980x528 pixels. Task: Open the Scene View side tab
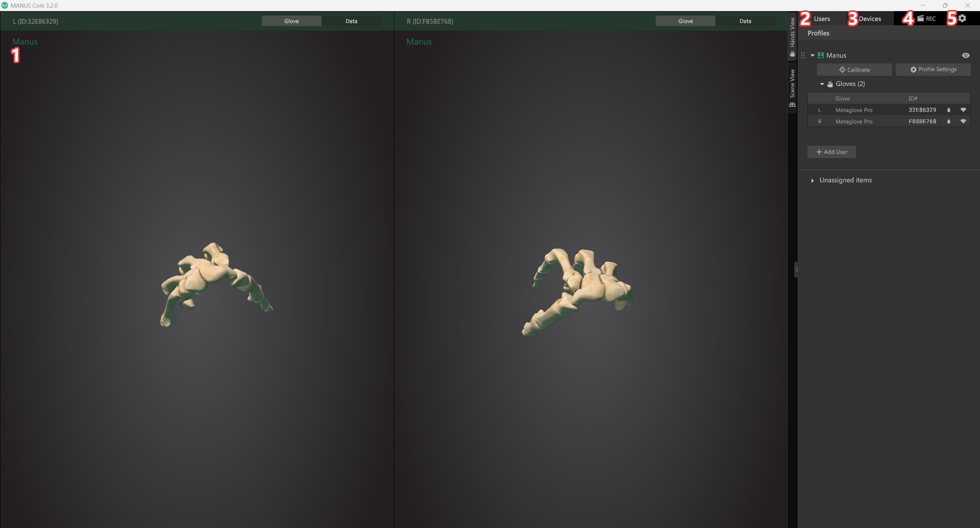[792, 88]
